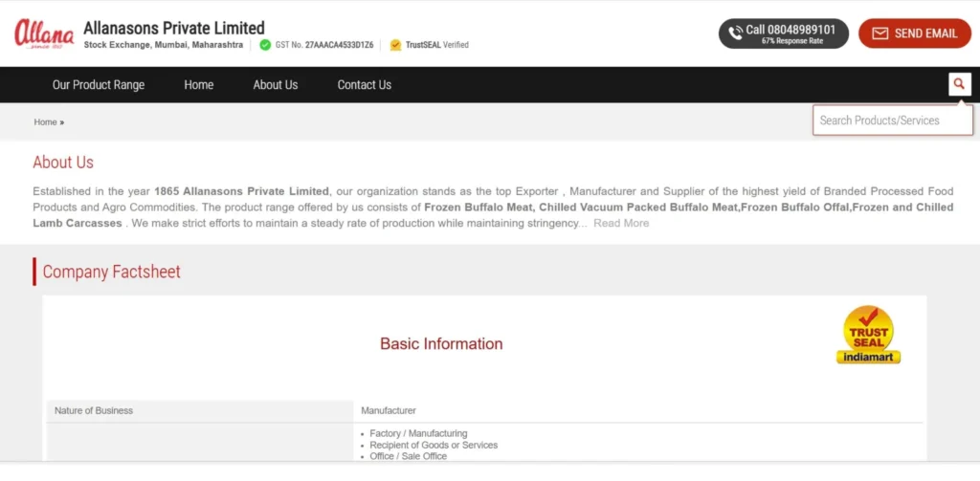
Task: Click the TrustSEAL Verified text
Action: click(436, 45)
